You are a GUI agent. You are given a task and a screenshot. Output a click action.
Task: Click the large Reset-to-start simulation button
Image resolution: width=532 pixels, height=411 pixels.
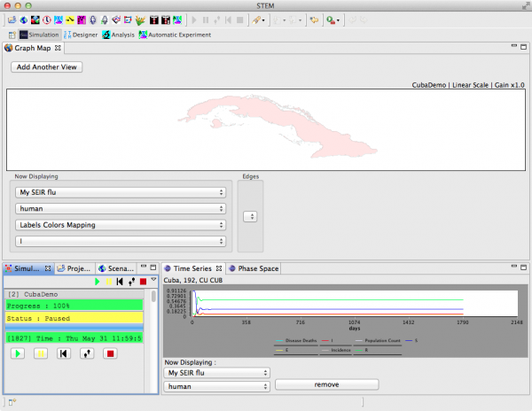click(x=64, y=353)
